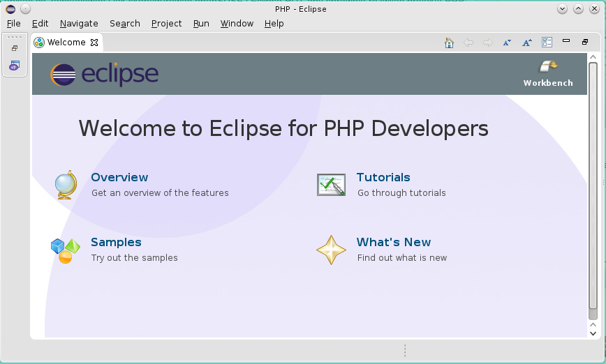Click the Magnify font size icon
The height and width of the screenshot is (364, 606).
[527, 43]
